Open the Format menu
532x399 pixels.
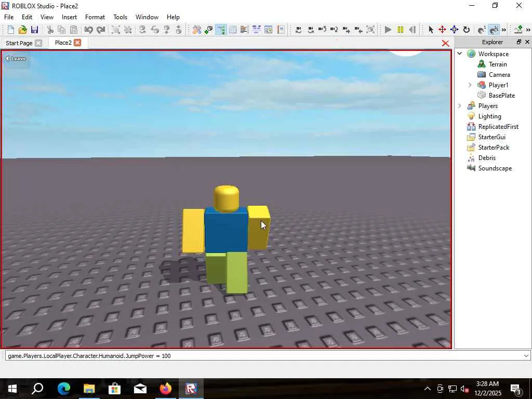(95, 17)
